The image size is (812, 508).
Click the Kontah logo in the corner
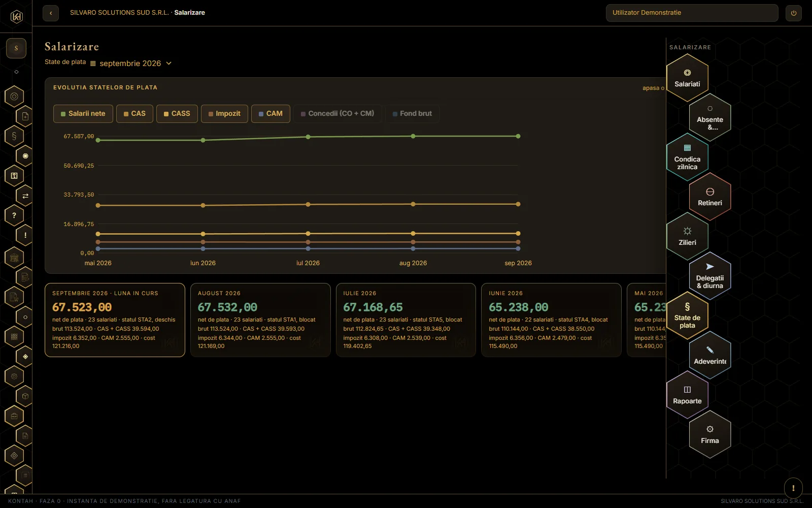pyautogui.click(x=16, y=17)
